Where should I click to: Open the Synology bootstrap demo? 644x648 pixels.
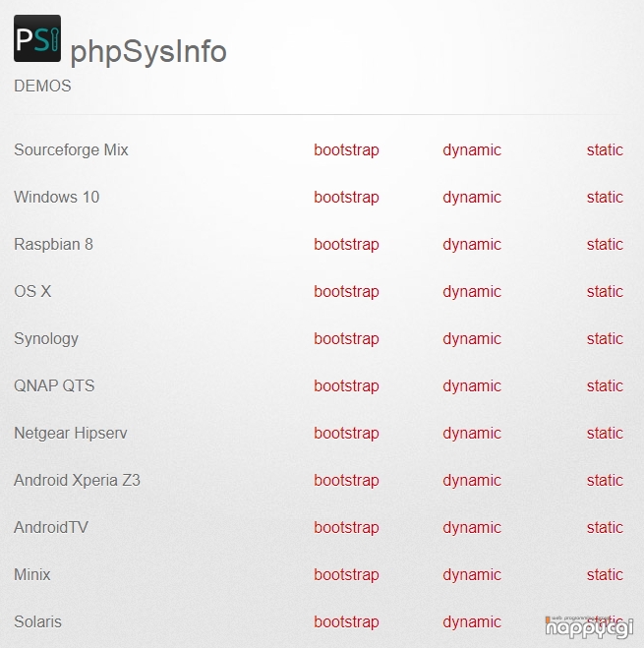(x=346, y=339)
